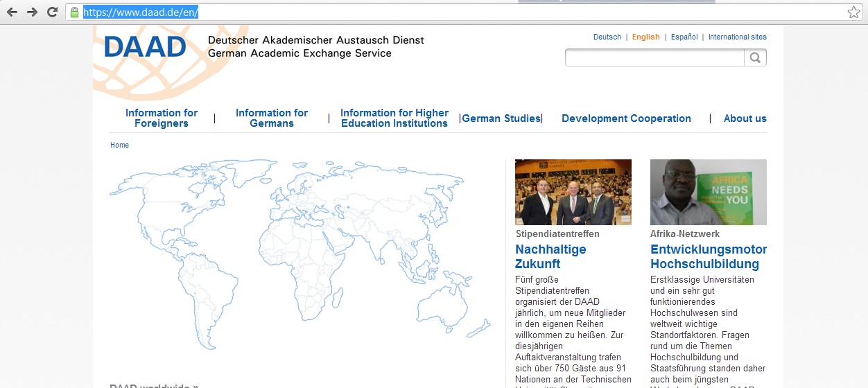
Task: Open the German Studies menu
Action: (501, 118)
